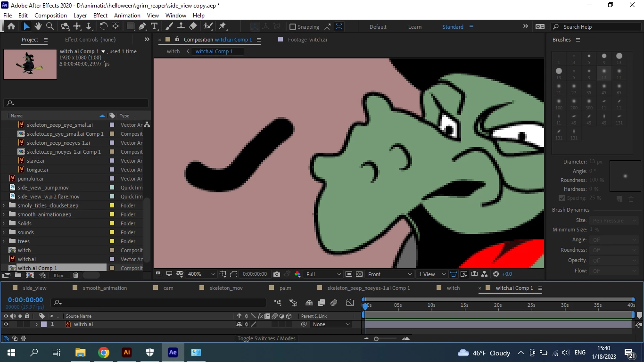The width and height of the screenshot is (644, 362).
Task: Select the Default workspace
Action: click(378, 27)
